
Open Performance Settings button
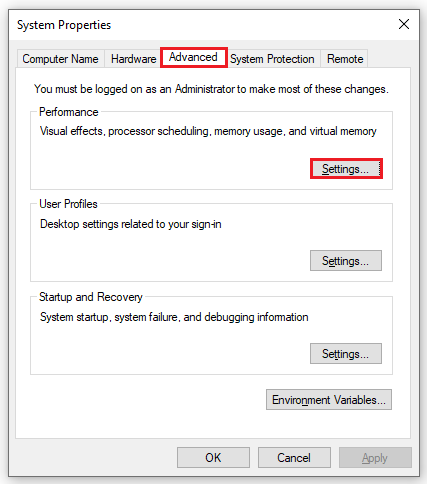(x=346, y=169)
